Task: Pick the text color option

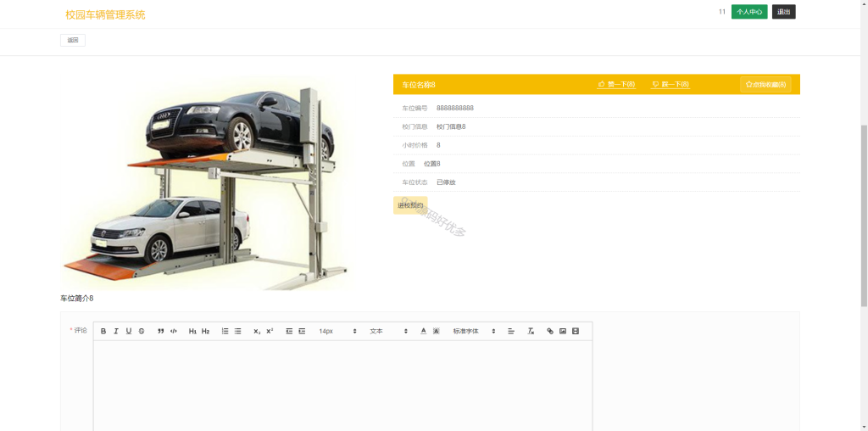Action: [424, 331]
